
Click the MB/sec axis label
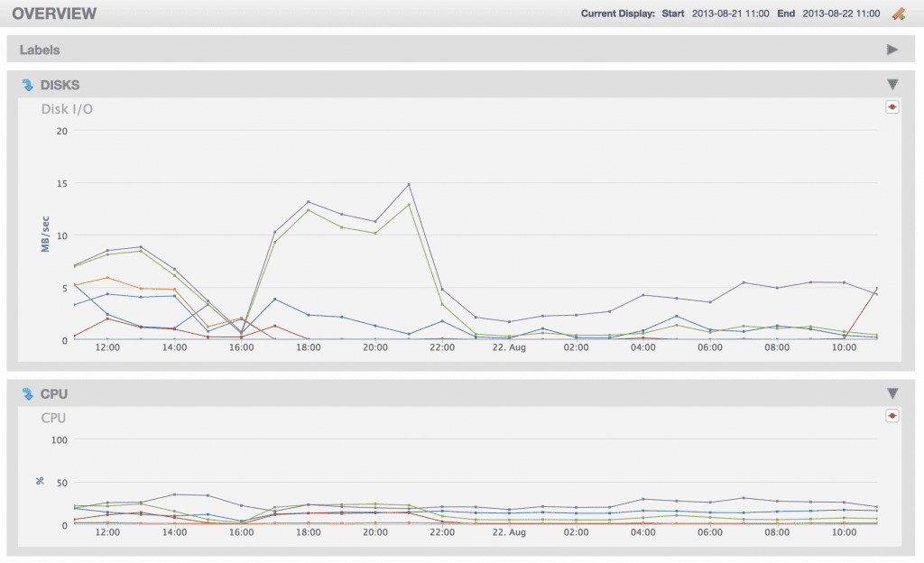coord(45,234)
